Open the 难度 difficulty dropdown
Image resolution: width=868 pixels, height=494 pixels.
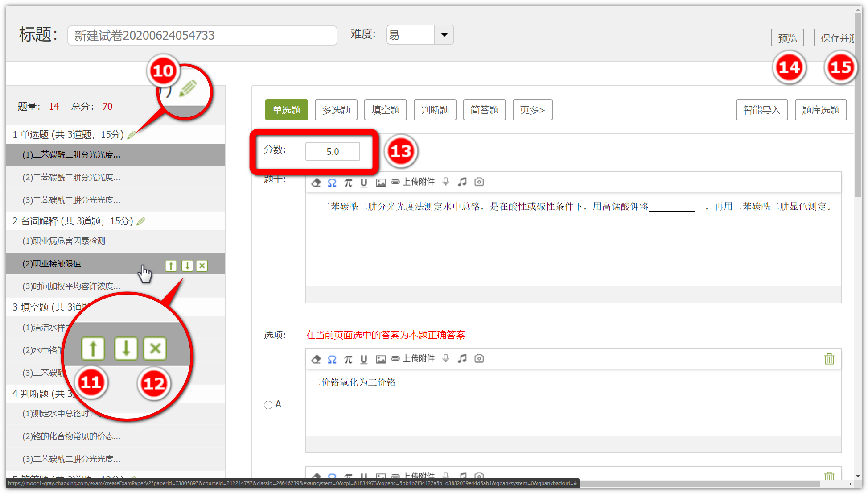coord(444,35)
